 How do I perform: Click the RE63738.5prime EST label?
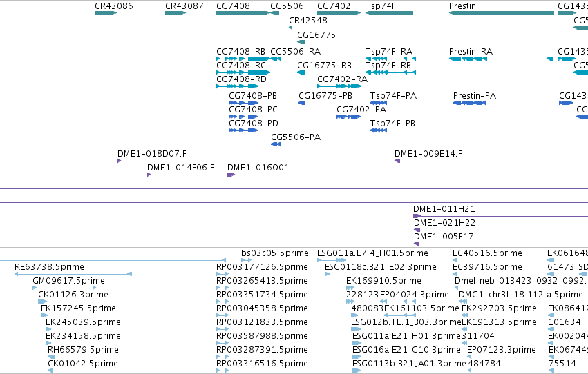click(49, 267)
